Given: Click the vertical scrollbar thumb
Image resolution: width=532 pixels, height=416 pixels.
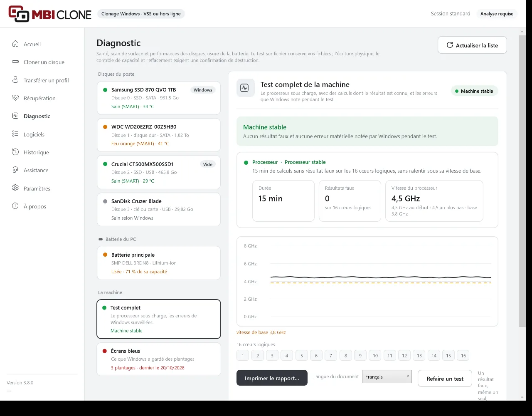Looking at the screenshot, I should pos(522,181).
